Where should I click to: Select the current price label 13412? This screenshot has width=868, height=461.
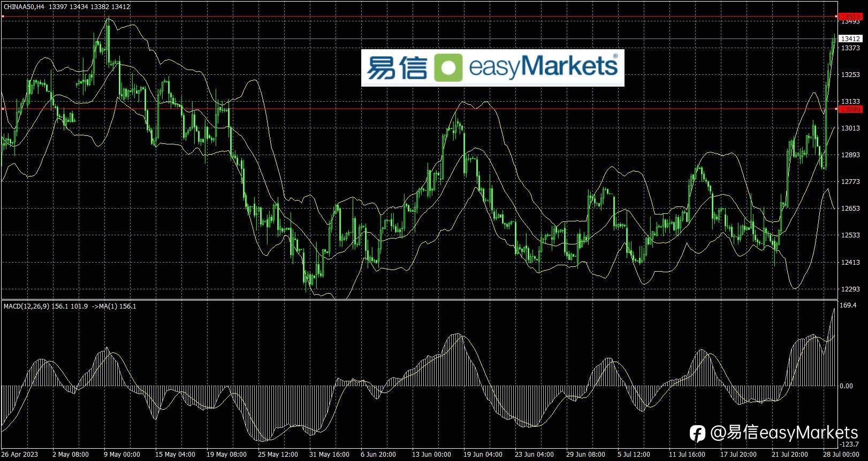(850, 39)
